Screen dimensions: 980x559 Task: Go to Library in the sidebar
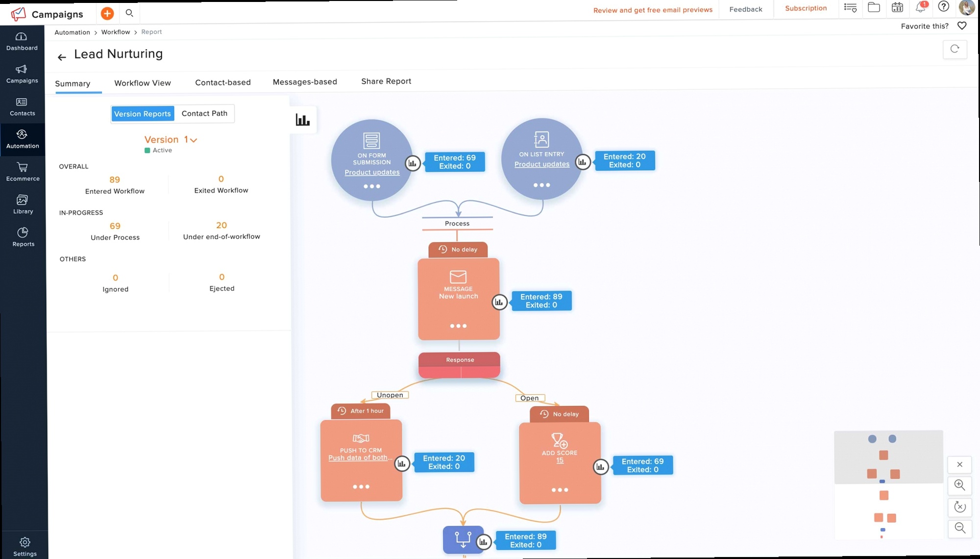(x=23, y=204)
